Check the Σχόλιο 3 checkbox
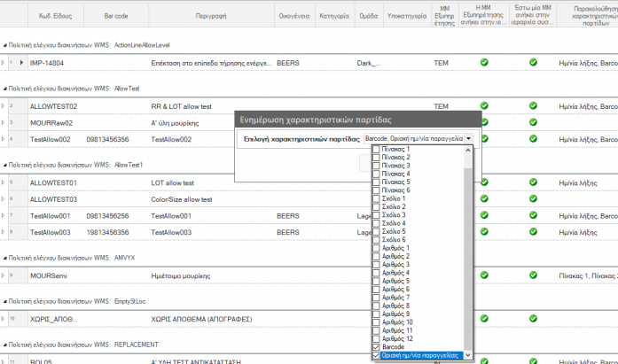Image resolution: width=618 pixels, height=364 pixels. click(376, 215)
